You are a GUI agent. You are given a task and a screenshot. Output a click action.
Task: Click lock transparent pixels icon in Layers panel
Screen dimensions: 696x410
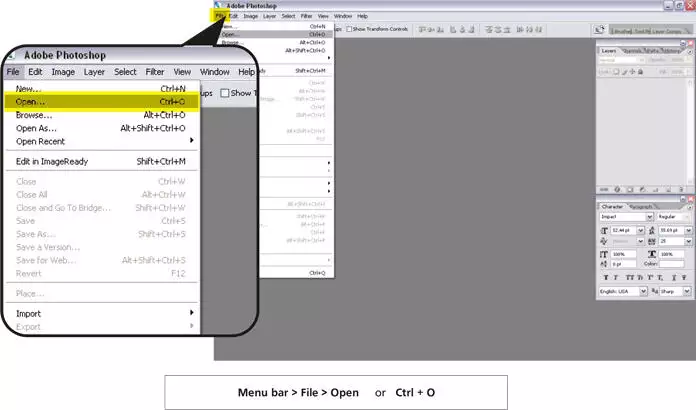[617, 72]
